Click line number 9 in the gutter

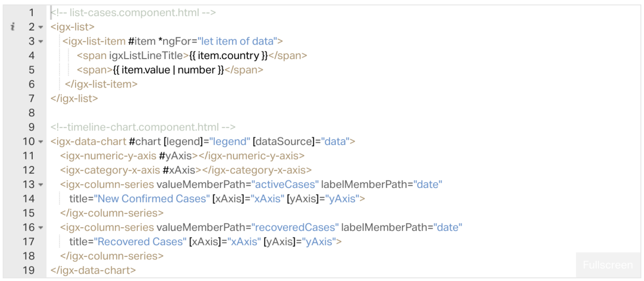32,127
